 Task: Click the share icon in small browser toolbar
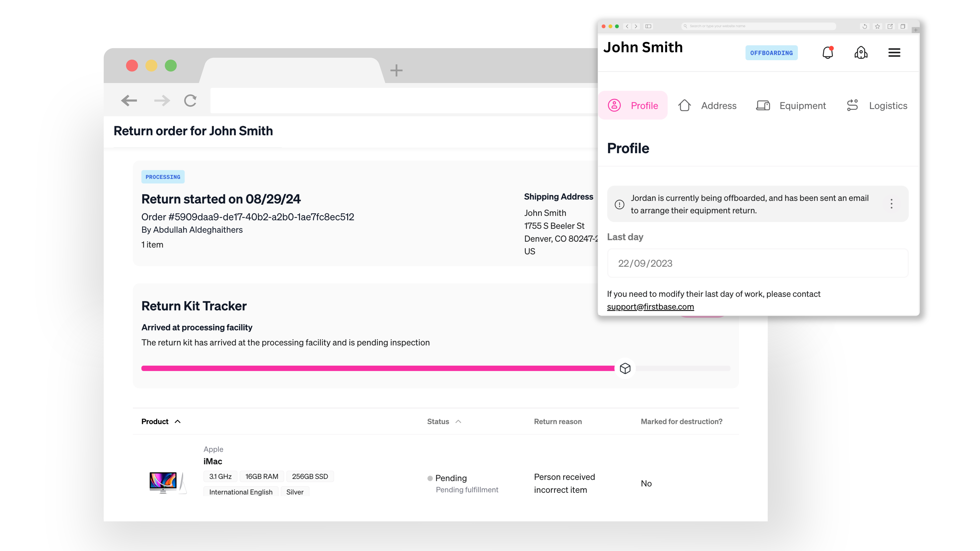click(x=890, y=26)
